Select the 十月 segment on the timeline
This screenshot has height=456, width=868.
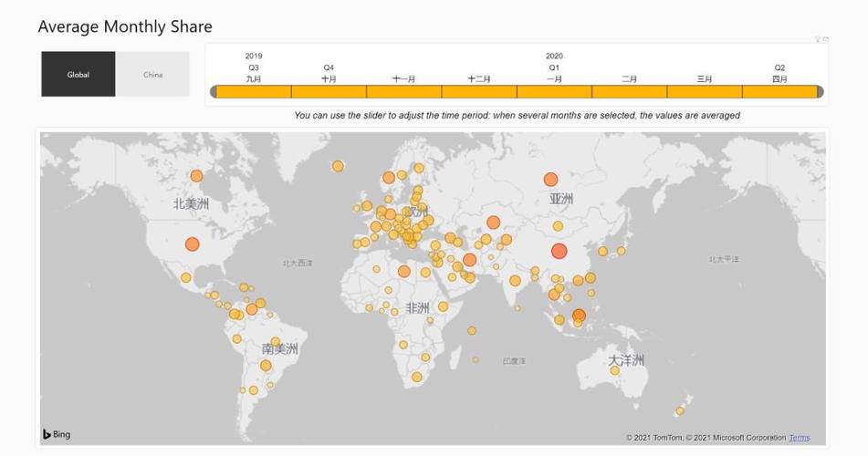(x=329, y=92)
